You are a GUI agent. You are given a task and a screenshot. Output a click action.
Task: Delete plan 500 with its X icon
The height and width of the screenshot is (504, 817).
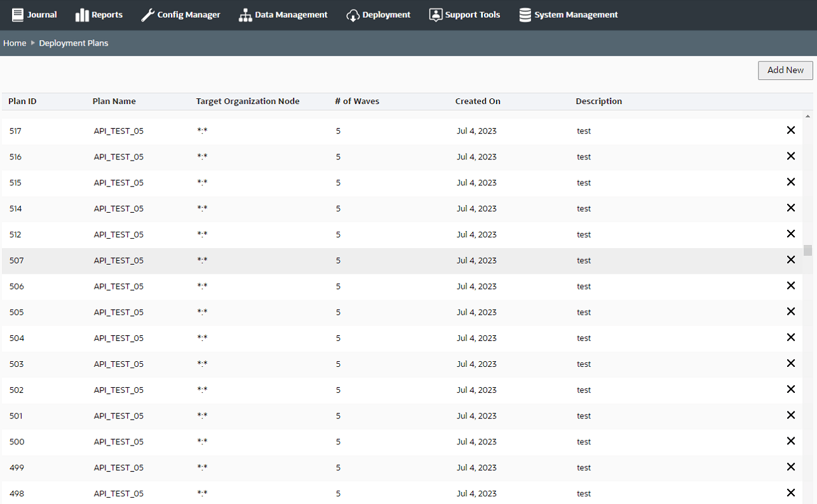coord(791,441)
